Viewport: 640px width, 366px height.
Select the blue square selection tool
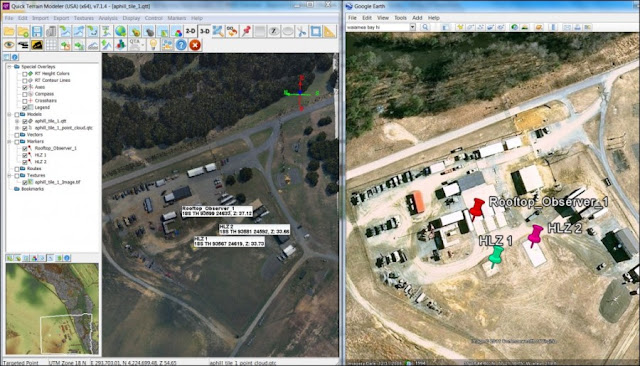coord(316,31)
